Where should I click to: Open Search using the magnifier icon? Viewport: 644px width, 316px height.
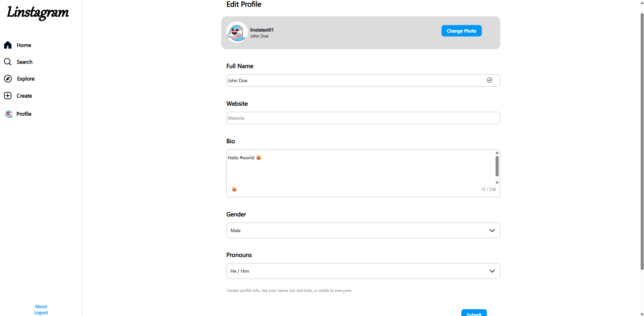click(8, 62)
